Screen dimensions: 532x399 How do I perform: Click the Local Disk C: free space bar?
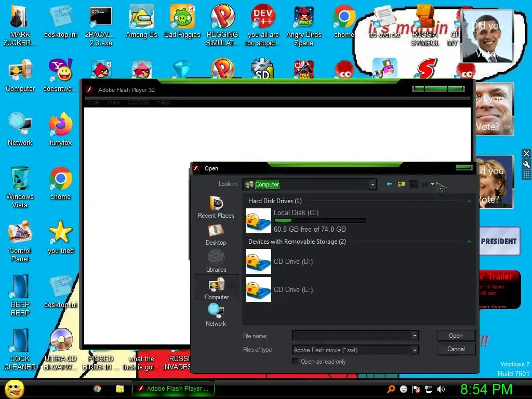click(320, 220)
